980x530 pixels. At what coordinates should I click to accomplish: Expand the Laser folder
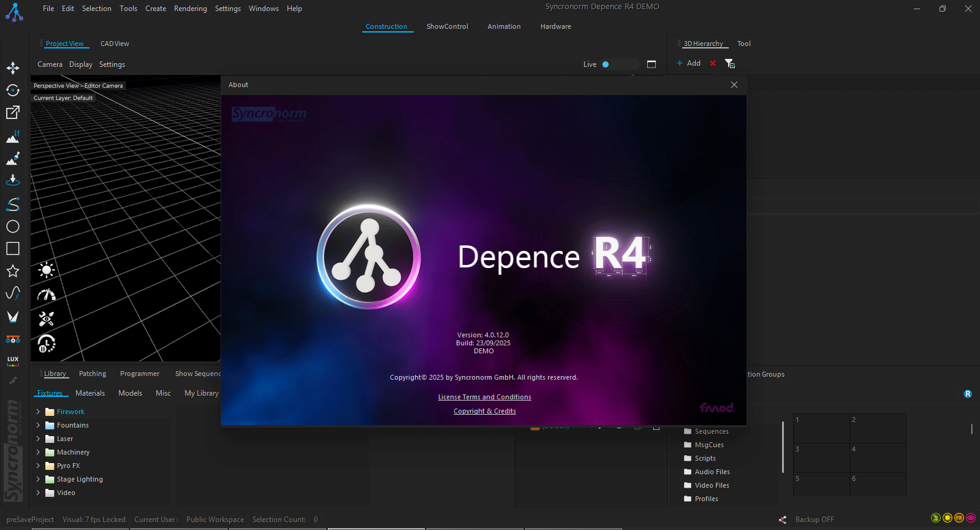click(x=38, y=439)
